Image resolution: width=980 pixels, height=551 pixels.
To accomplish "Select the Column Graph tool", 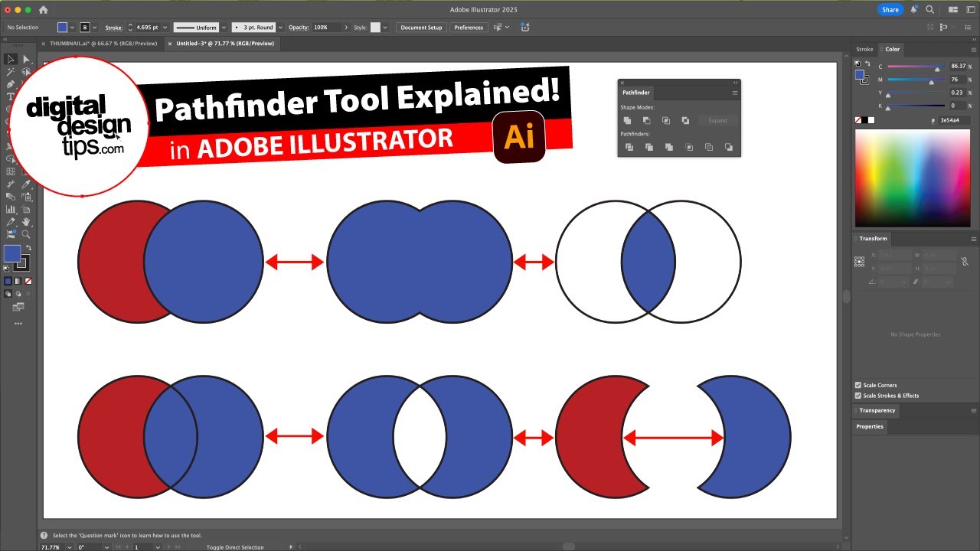I will tap(11, 209).
